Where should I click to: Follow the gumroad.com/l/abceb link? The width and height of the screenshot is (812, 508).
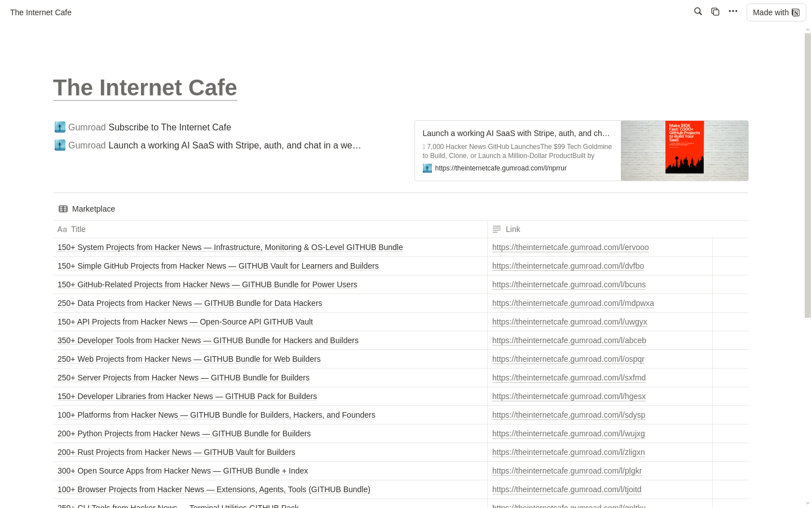[x=569, y=340]
